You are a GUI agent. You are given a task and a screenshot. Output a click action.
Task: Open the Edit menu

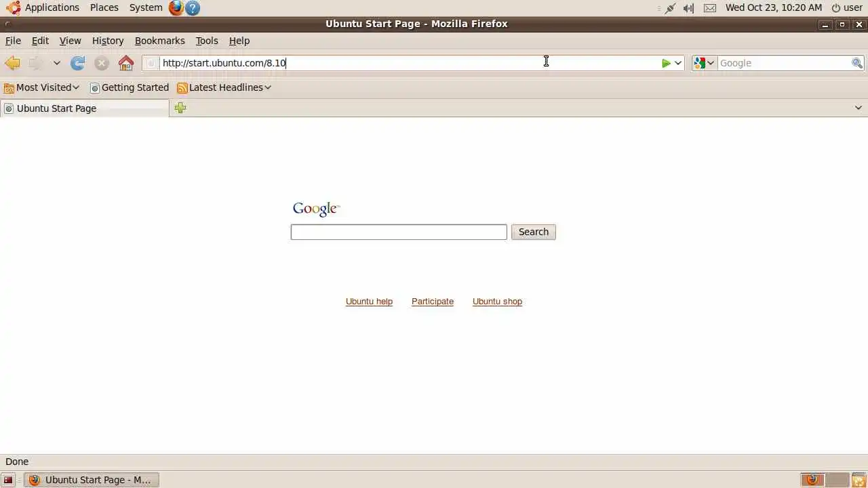40,41
